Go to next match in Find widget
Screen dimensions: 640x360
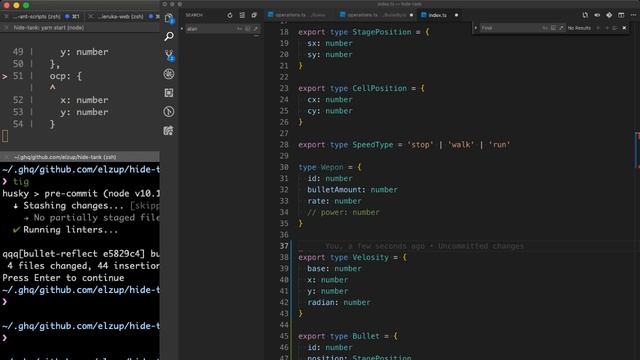point(607,28)
